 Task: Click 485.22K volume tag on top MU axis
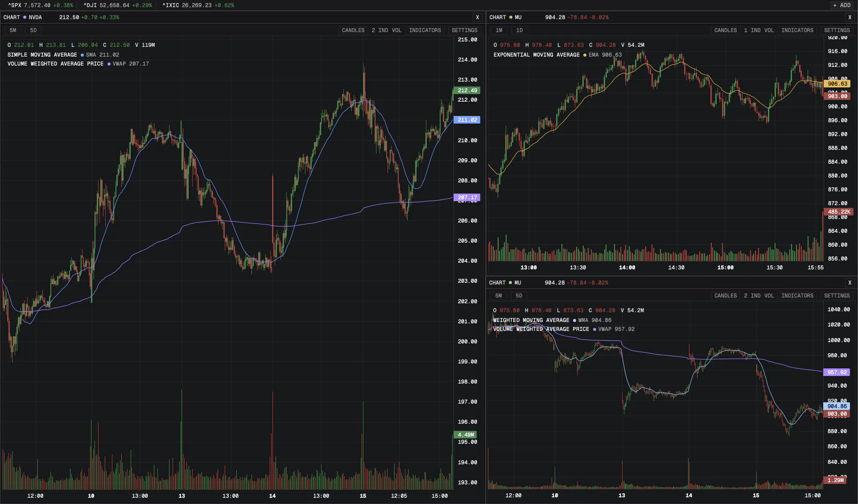838,212
